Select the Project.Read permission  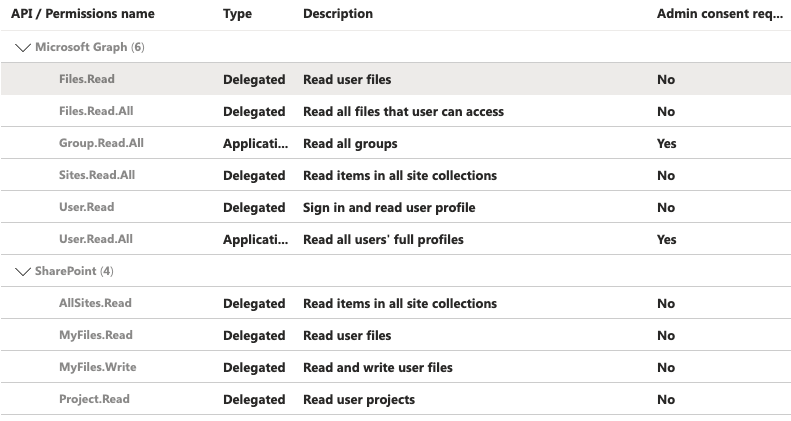point(94,399)
